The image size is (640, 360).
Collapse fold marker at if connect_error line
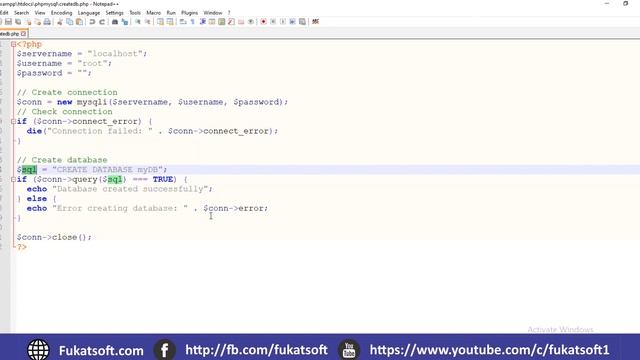click(13, 121)
